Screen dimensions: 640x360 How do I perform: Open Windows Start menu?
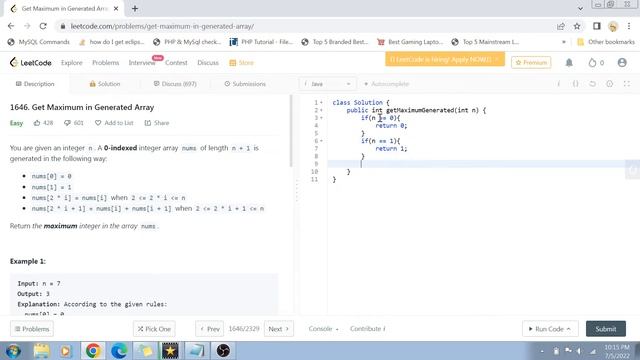[13, 351]
